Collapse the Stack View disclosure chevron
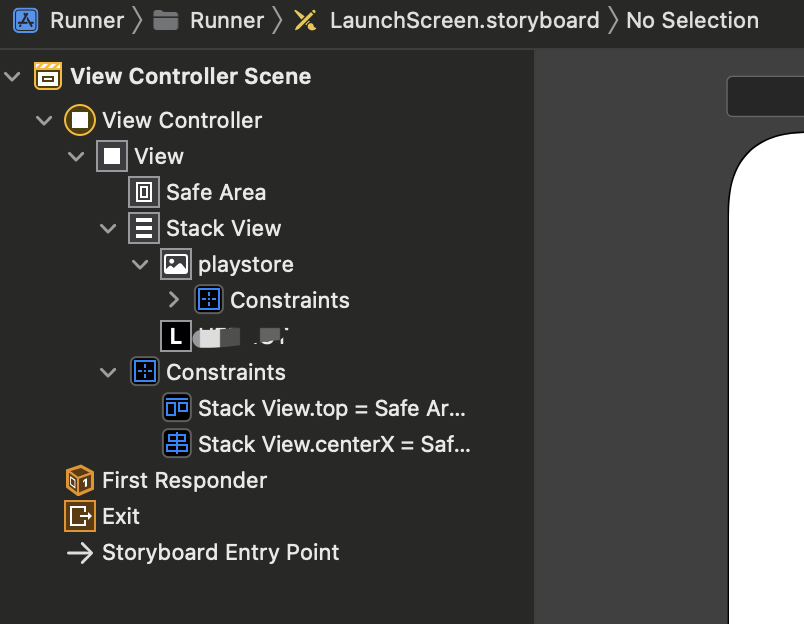Screen dimensions: 804x624 point(108,229)
